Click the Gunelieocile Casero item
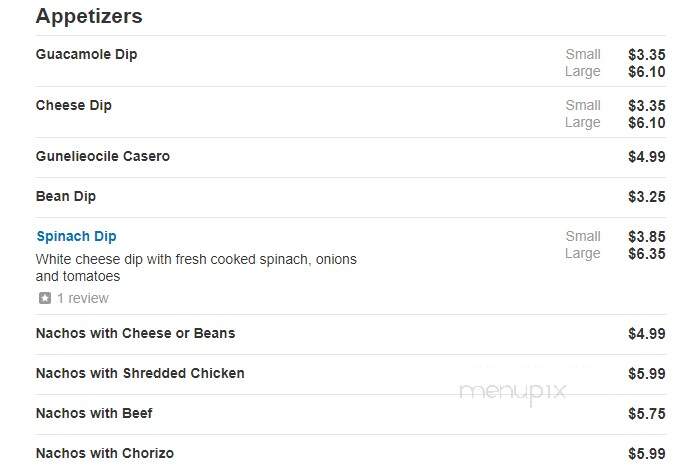 103,156
